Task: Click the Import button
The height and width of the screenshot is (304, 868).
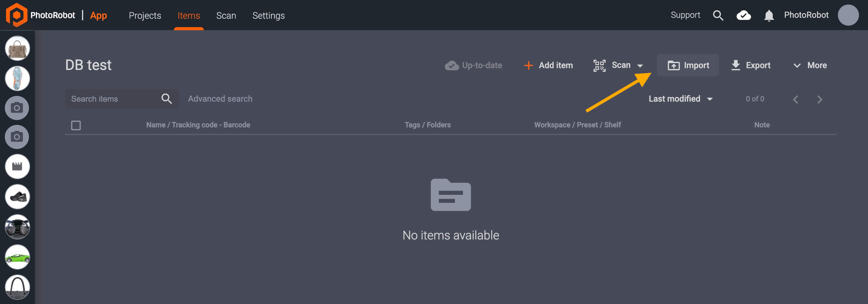Action: tap(688, 65)
